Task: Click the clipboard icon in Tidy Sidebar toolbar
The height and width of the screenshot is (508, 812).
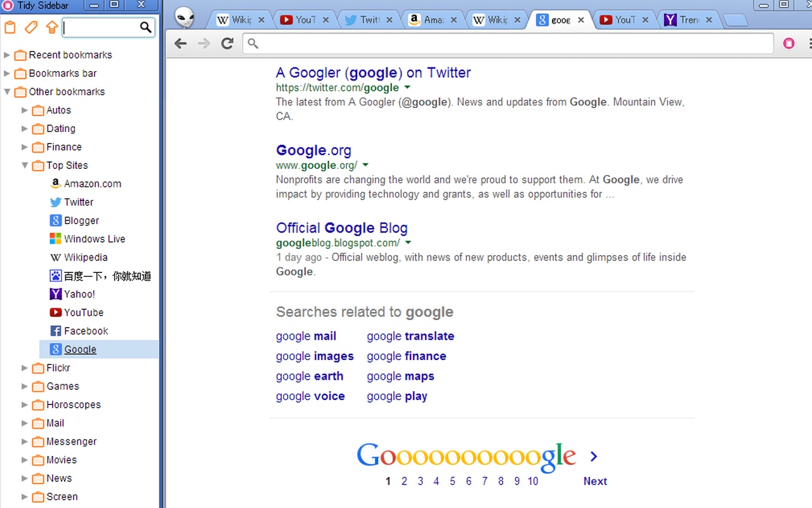Action: 10,27
